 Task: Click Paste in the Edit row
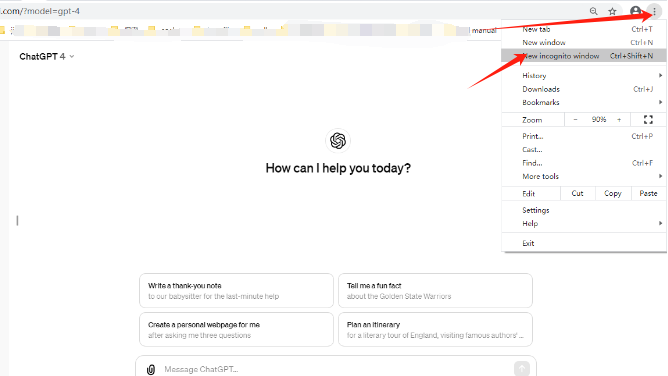[x=648, y=193]
